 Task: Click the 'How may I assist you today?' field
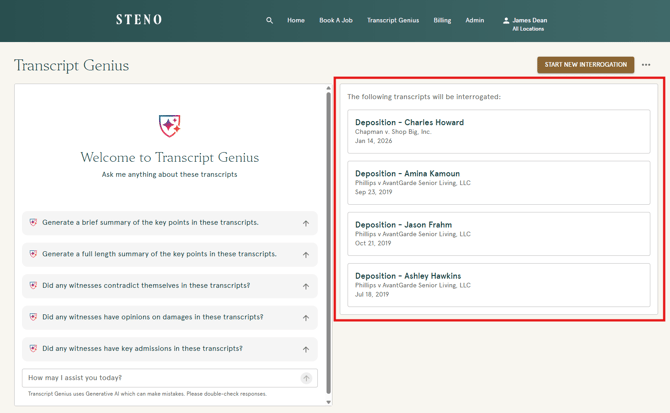160,378
